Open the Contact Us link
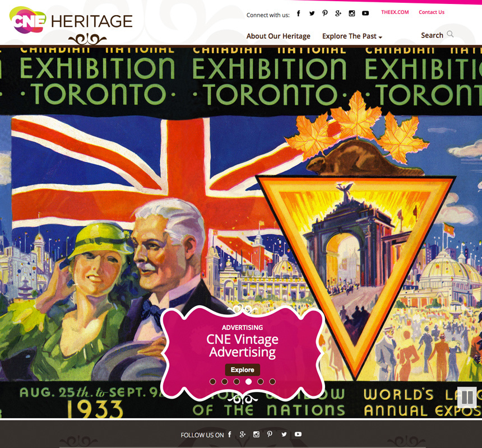Screen dimensions: 482x448 (431, 12)
